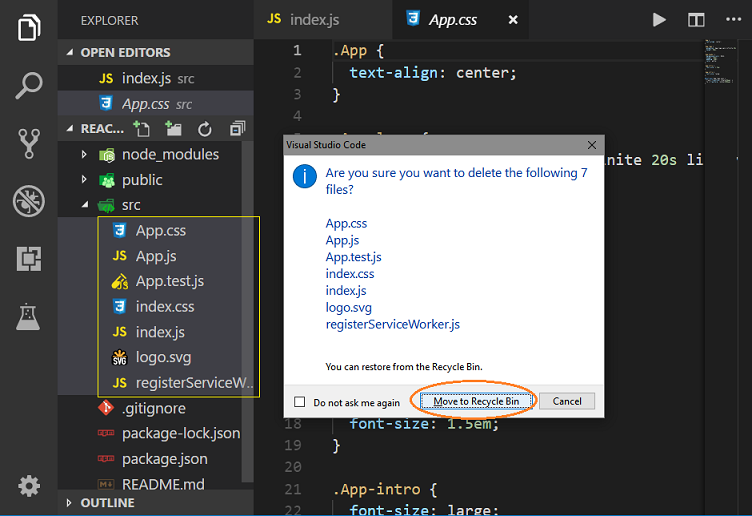Split the editor with split icon
This screenshot has height=516, width=752.
point(696,20)
